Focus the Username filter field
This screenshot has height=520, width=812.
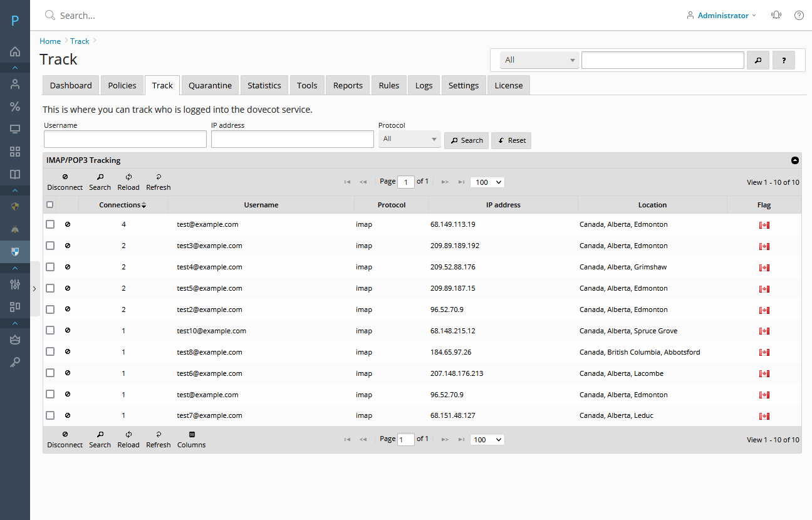coord(125,139)
